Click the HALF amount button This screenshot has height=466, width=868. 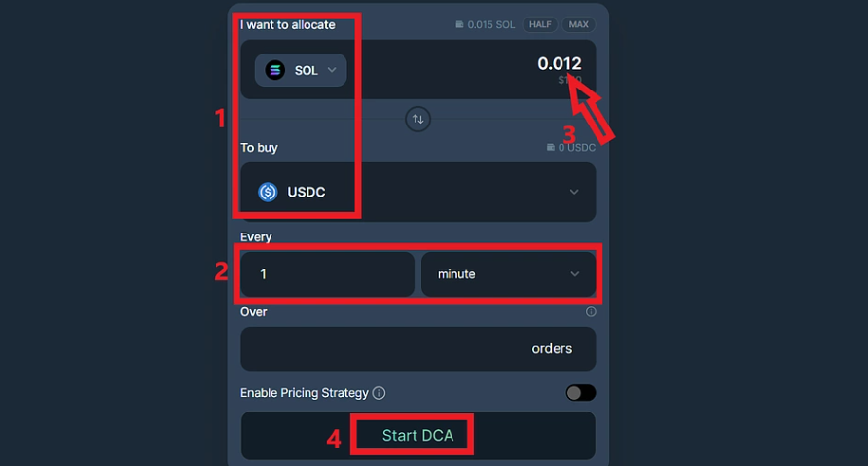(x=540, y=25)
